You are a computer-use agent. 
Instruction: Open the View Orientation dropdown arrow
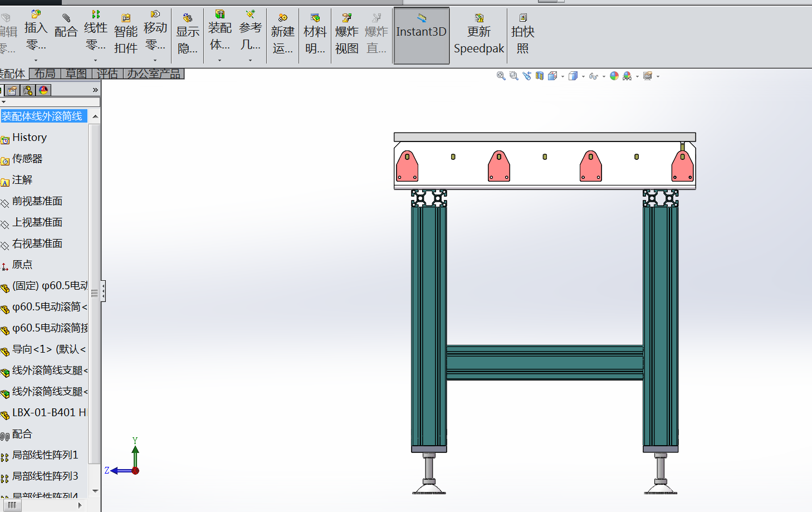(562, 76)
